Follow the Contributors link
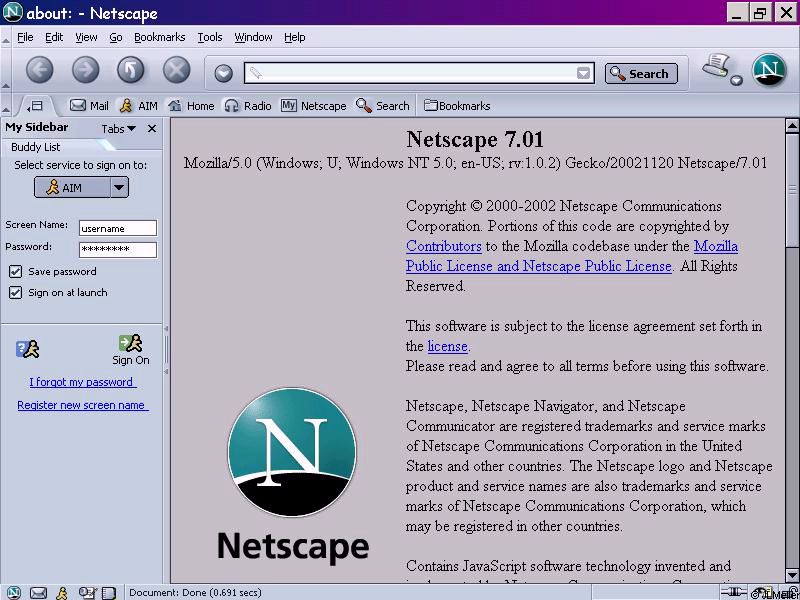800x600 pixels. click(x=444, y=246)
